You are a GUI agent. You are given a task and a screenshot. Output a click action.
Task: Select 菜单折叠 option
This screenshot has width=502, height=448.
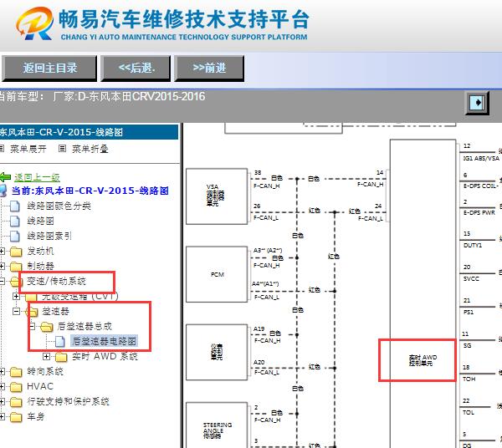tap(90, 149)
